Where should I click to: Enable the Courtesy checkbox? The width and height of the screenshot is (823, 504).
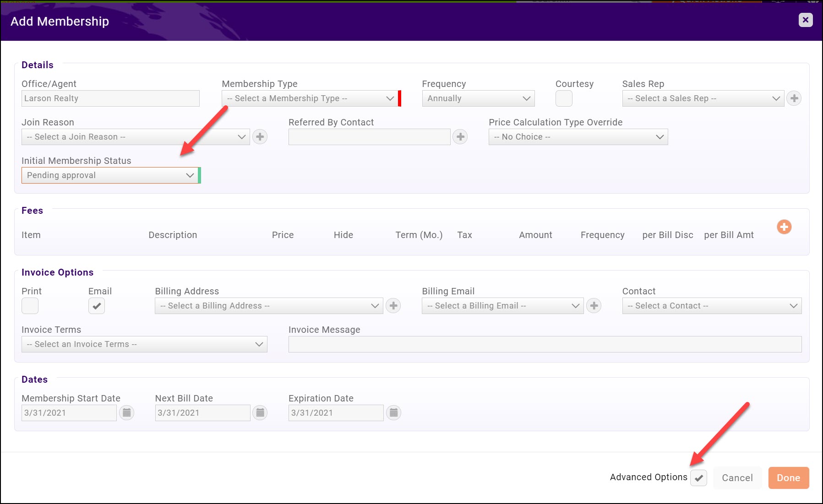564,98
